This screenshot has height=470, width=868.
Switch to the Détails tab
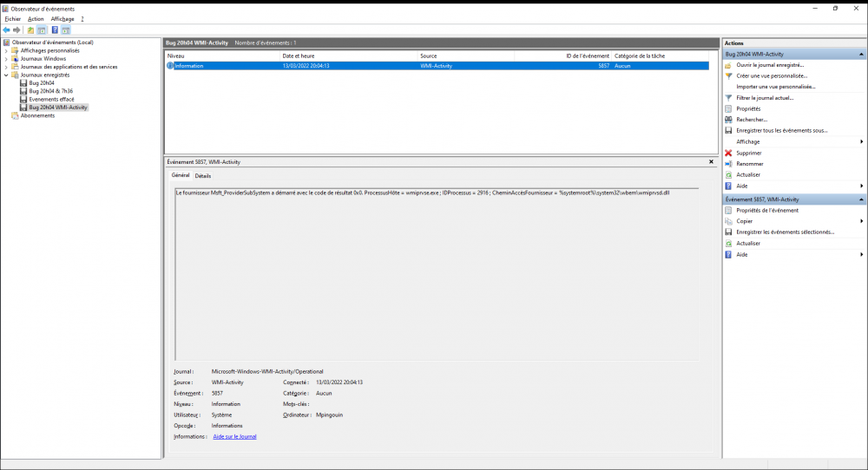[202, 175]
